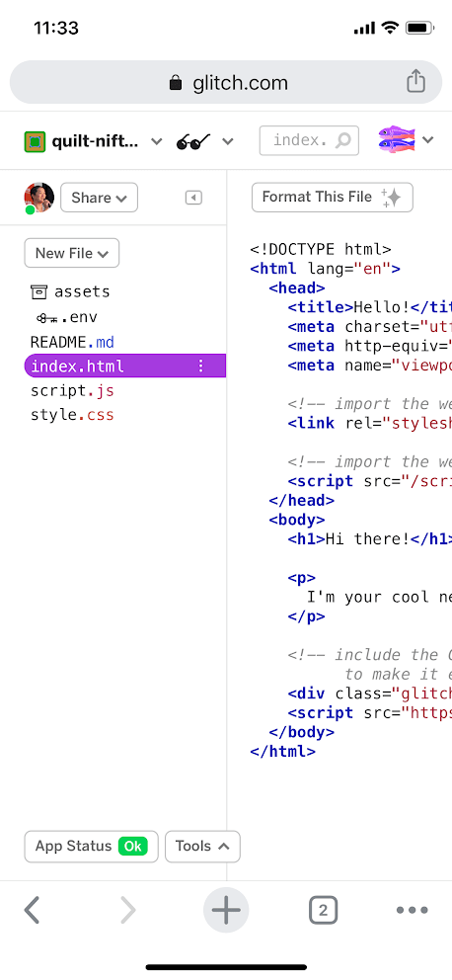Open the browser three-dot menu
Image resolution: width=452 pixels, height=980 pixels.
(x=413, y=911)
